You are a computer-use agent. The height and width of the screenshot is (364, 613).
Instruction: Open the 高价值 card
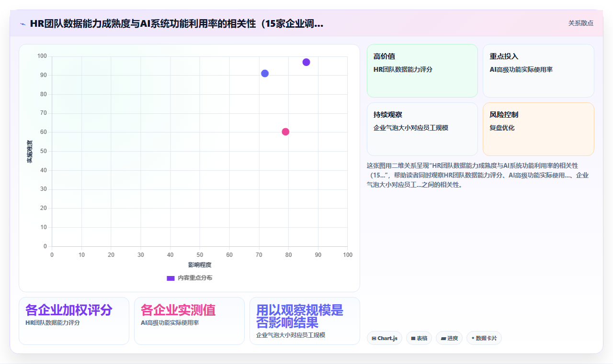coord(422,71)
